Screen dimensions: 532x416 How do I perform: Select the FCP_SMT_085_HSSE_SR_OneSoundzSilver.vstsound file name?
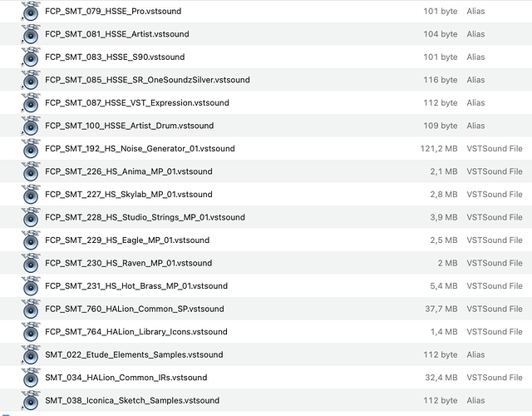pos(147,80)
